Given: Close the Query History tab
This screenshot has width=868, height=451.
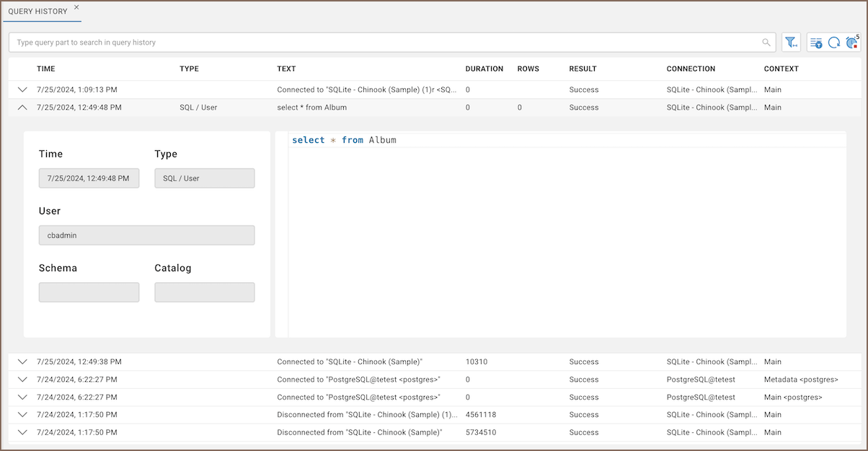Looking at the screenshot, I should click(x=77, y=7).
